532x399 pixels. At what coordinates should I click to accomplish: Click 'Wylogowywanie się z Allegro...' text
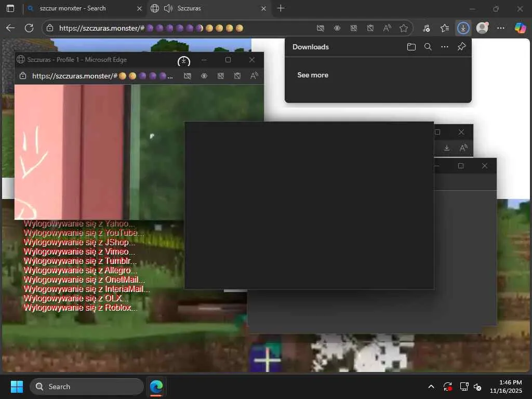[80, 270]
